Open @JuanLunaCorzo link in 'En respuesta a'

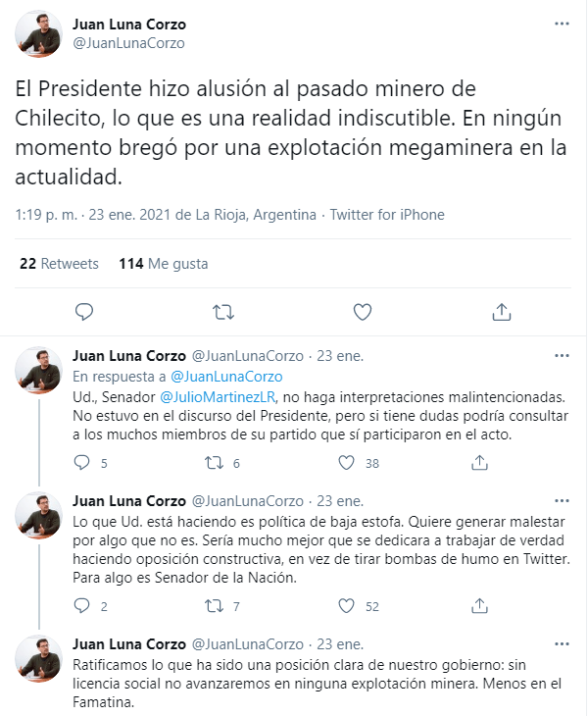226,377
